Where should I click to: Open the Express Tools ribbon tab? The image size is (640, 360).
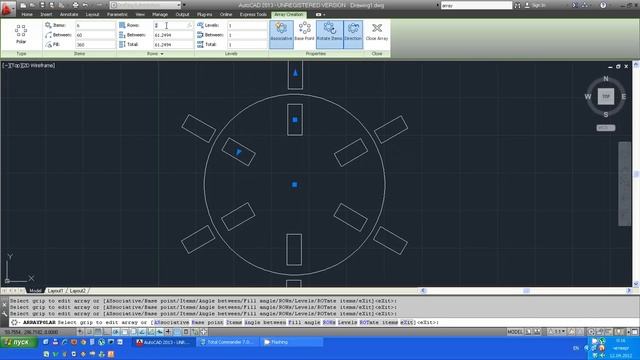click(253, 14)
